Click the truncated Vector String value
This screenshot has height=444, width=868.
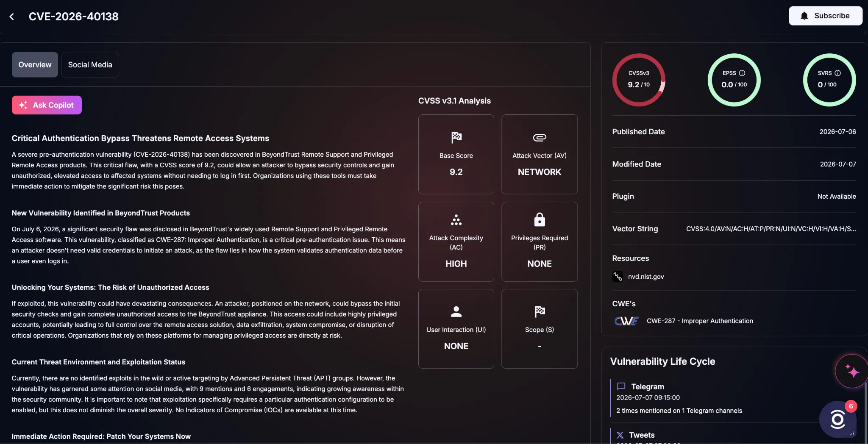[x=771, y=229]
